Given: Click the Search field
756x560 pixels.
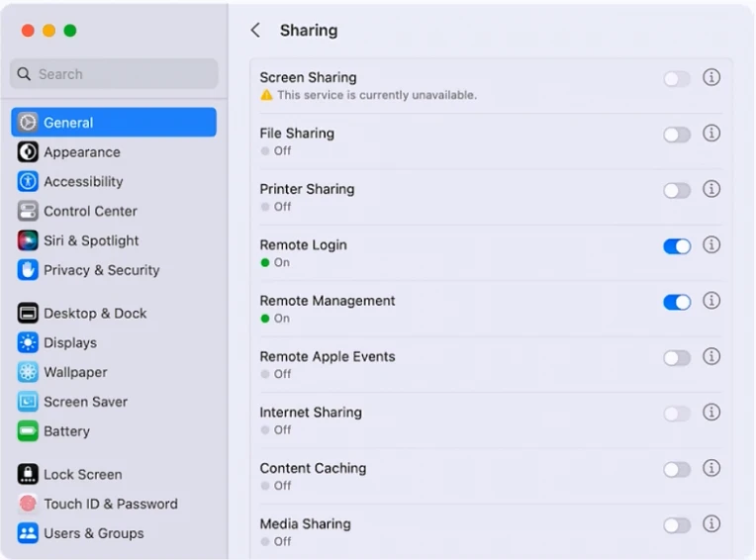Looking at the screenshot, I should pyautogui.click(x=114, y=74).
